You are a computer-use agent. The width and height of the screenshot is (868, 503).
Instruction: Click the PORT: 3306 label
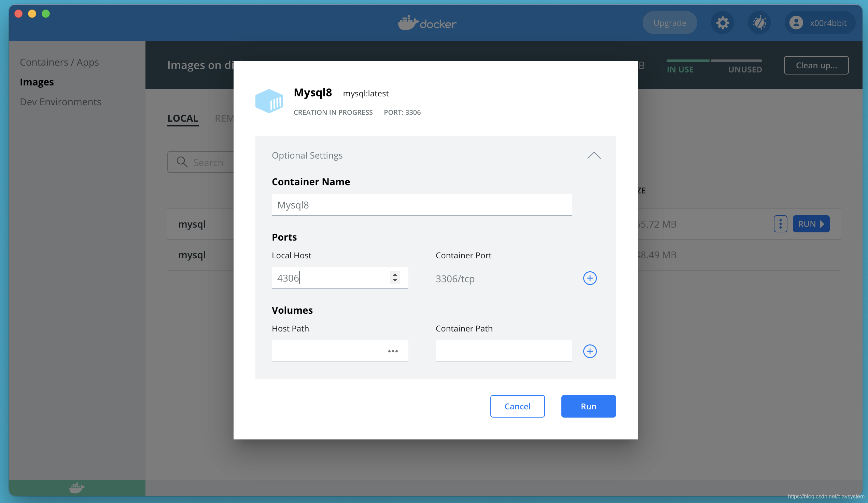(402, 112)
